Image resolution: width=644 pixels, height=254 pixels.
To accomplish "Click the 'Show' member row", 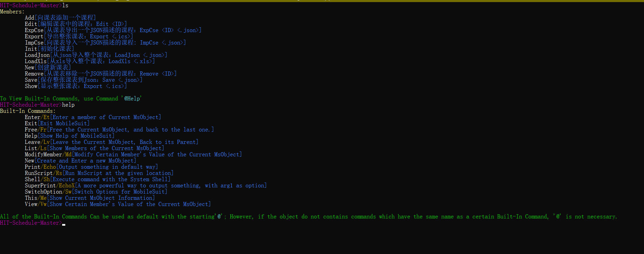I will tap(76, 86).
